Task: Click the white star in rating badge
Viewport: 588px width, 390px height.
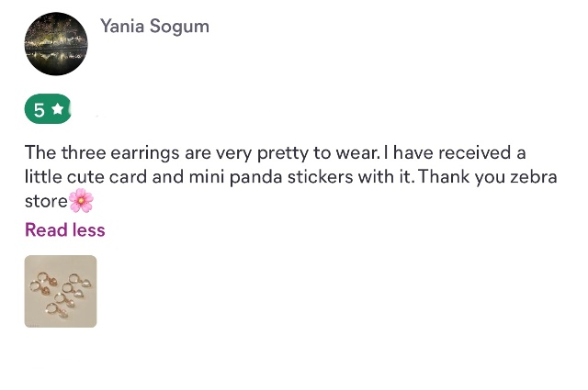Action: [58, 110]
